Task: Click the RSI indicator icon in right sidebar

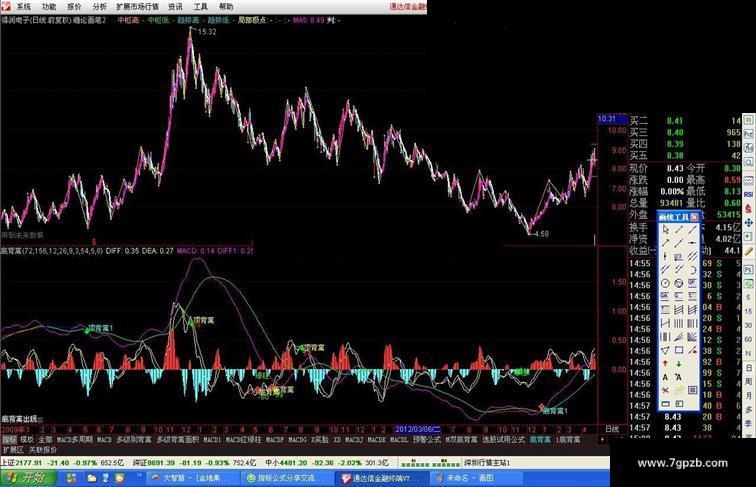Action: click(x=748, y=194)
